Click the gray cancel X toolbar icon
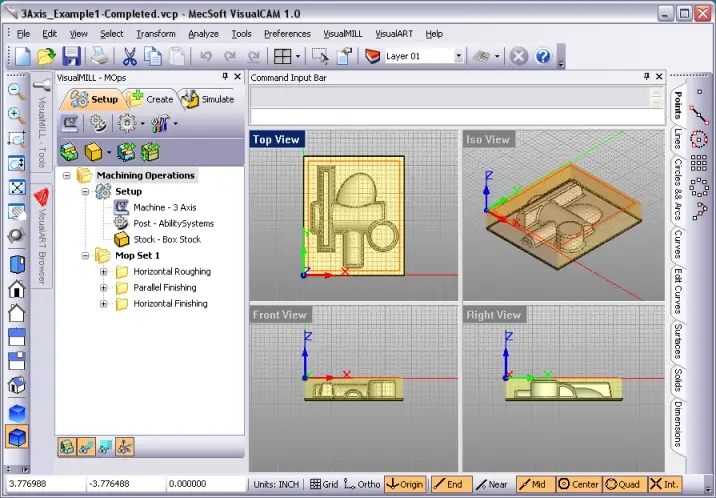Viewport: 716px width, 498px height. [518, 57]
